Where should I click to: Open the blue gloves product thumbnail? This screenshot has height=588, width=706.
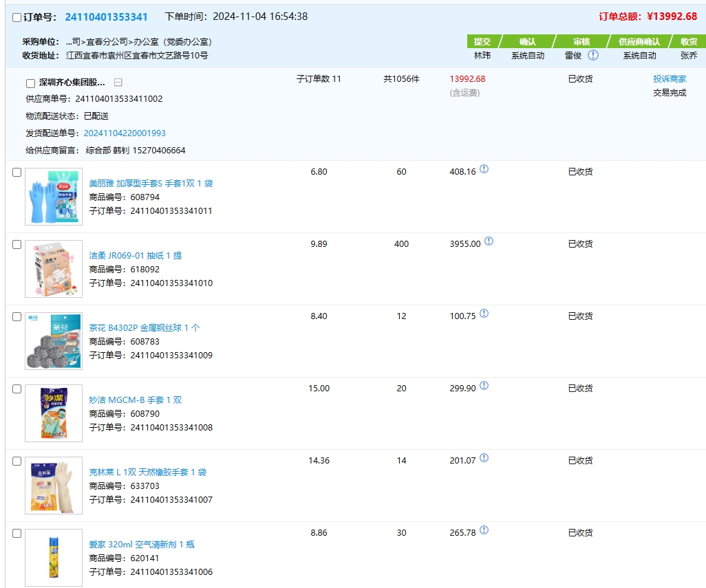click(54, 197)
